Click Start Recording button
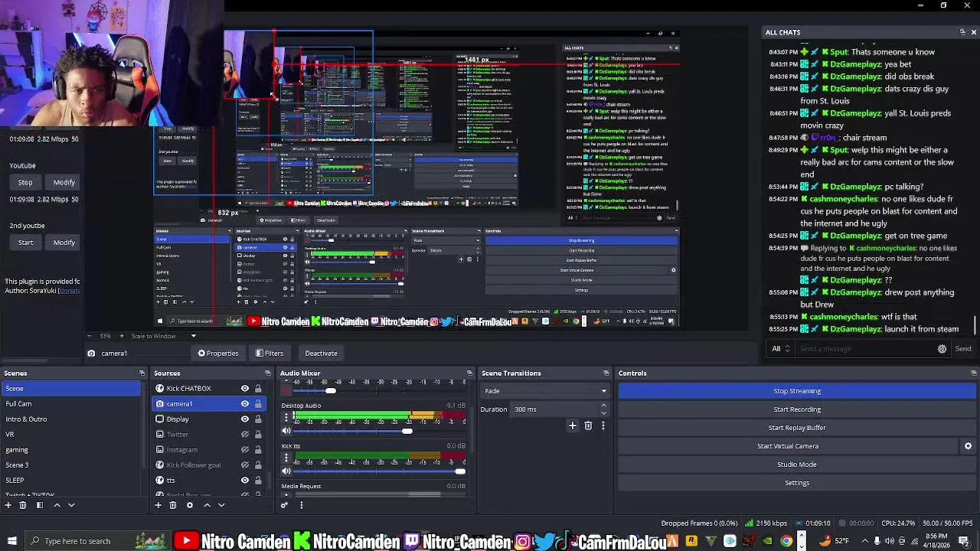Image resolution: width=980 pixels, height=551 pixels. pyautogui.click(x=797, y=409)
